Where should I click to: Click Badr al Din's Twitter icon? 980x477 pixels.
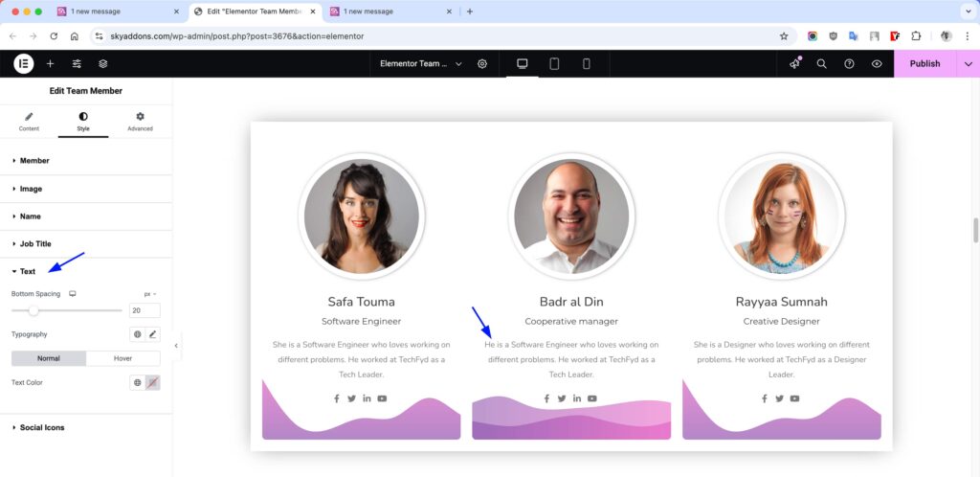[562, 398]
